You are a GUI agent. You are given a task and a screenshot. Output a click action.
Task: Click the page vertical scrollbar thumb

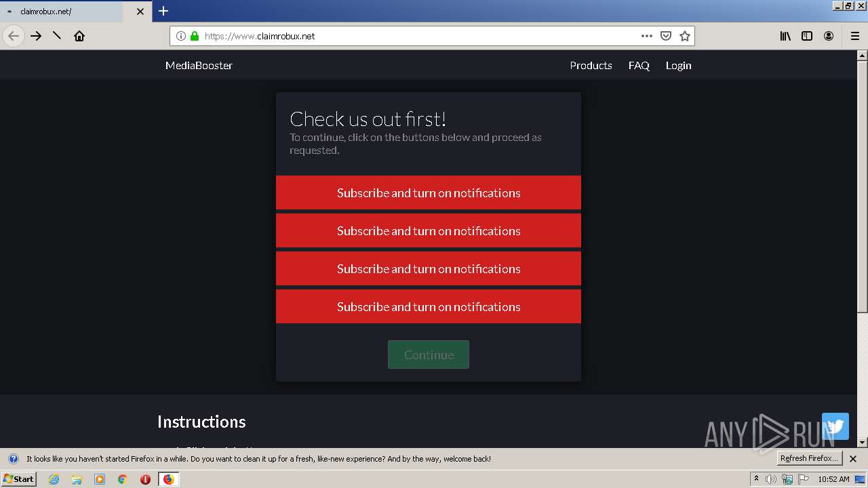tap(863, 186)
